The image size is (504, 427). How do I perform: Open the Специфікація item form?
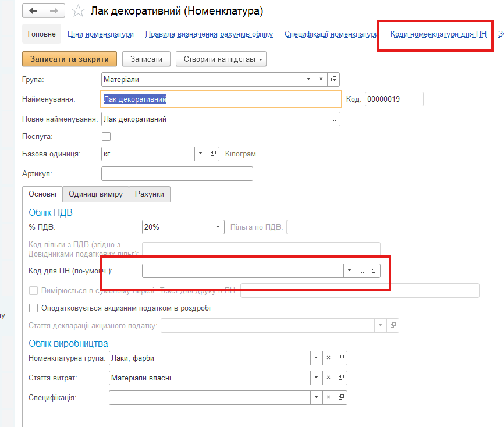pyautogui.click(x=341, y=397)
